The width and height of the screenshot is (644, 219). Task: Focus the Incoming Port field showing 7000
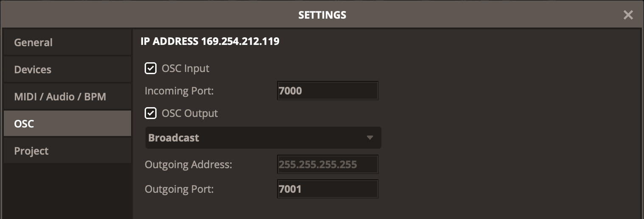click(x=328, y=91)
